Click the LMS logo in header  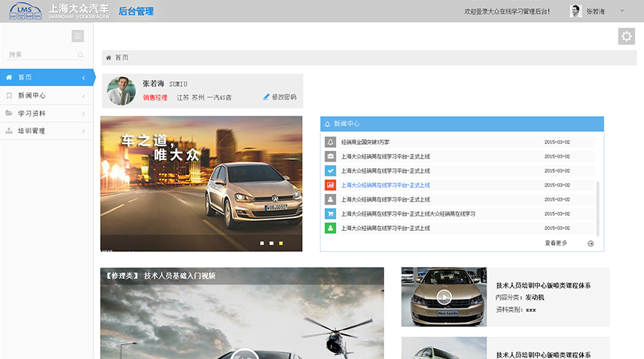pos(26,11)
